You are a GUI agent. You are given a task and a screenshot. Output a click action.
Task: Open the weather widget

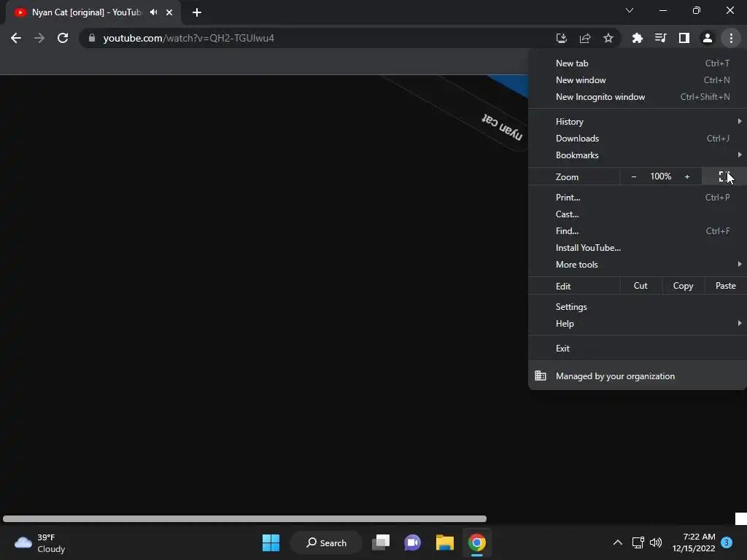pos(40,542)
